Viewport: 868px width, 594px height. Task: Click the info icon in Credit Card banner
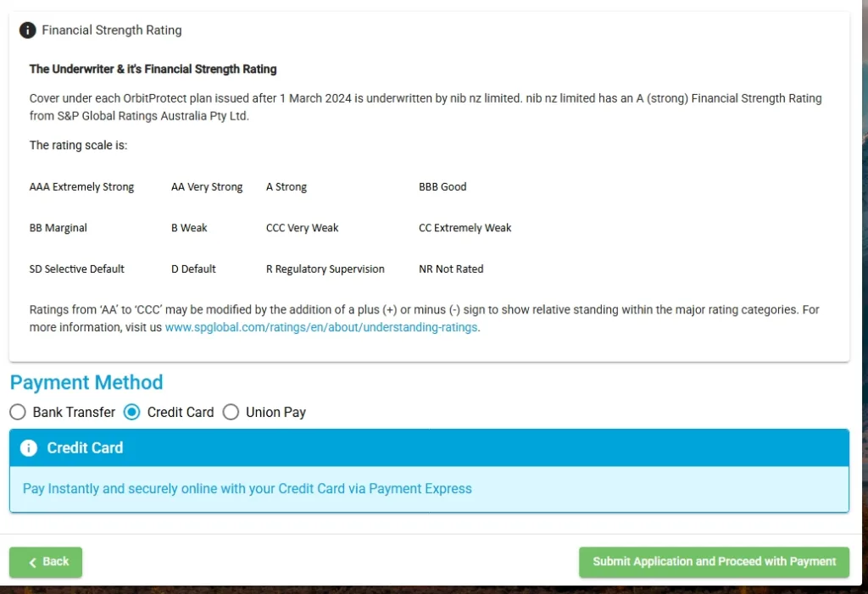click(29, 448)
